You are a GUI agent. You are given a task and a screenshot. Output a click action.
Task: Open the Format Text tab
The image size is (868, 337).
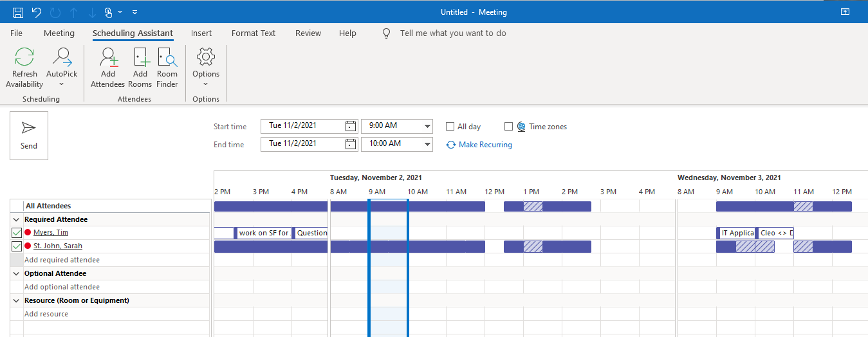254,33
